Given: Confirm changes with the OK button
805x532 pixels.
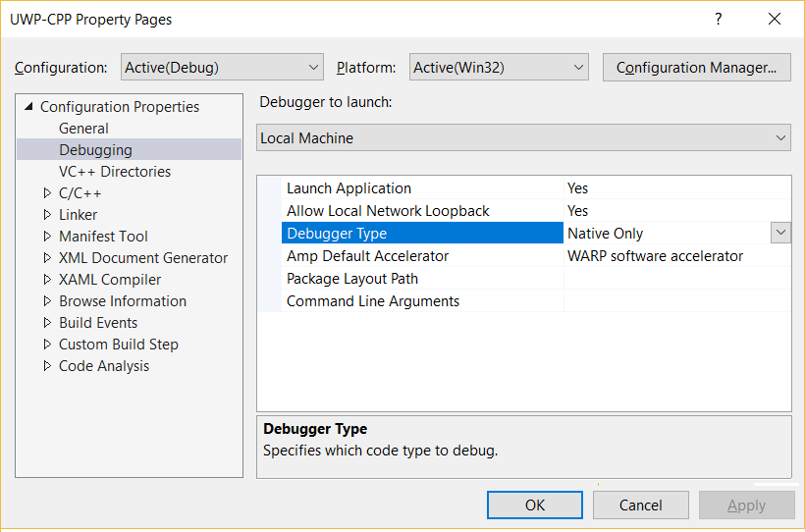Looking at the screenshot, I should [x=534, y=505].
